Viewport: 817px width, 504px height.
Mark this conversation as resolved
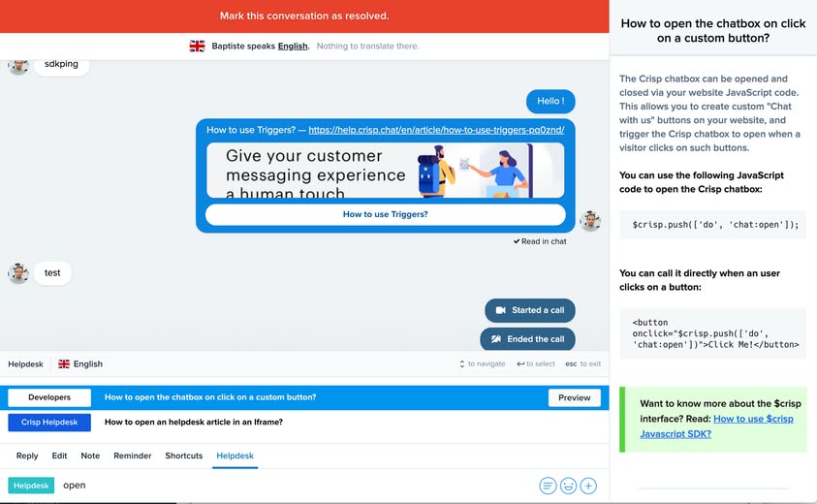304,16
